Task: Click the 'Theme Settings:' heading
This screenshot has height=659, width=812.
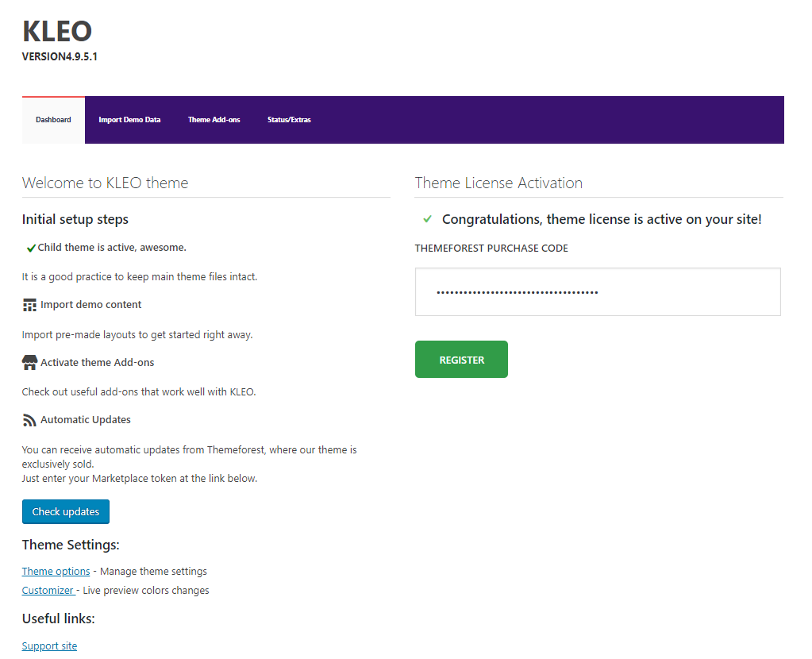Action: [x=71, y=545]
